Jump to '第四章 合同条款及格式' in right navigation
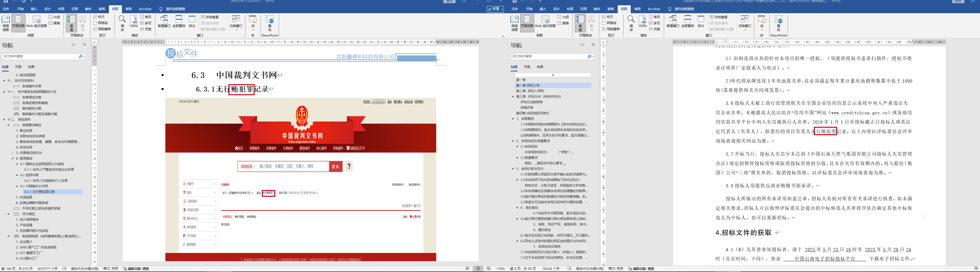Image resolution: width=980 pixels, height=272 pixels. 533,113
